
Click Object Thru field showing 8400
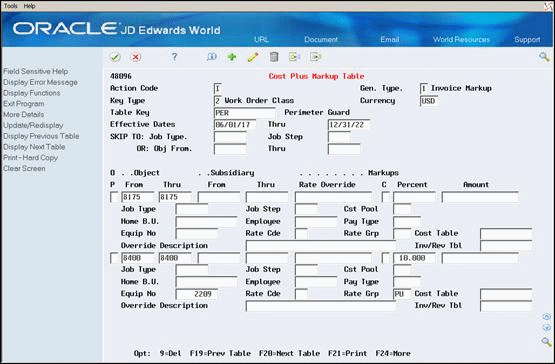pos(175,258)
